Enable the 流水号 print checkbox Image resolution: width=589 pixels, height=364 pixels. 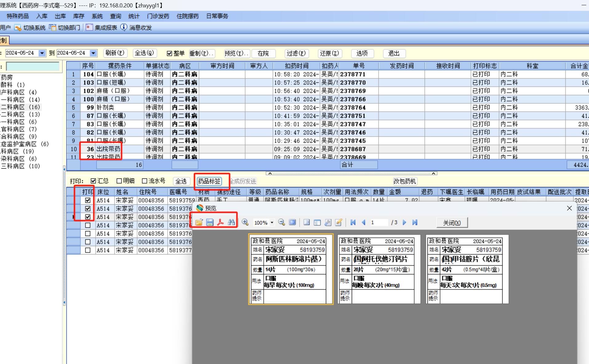(144, 181)
